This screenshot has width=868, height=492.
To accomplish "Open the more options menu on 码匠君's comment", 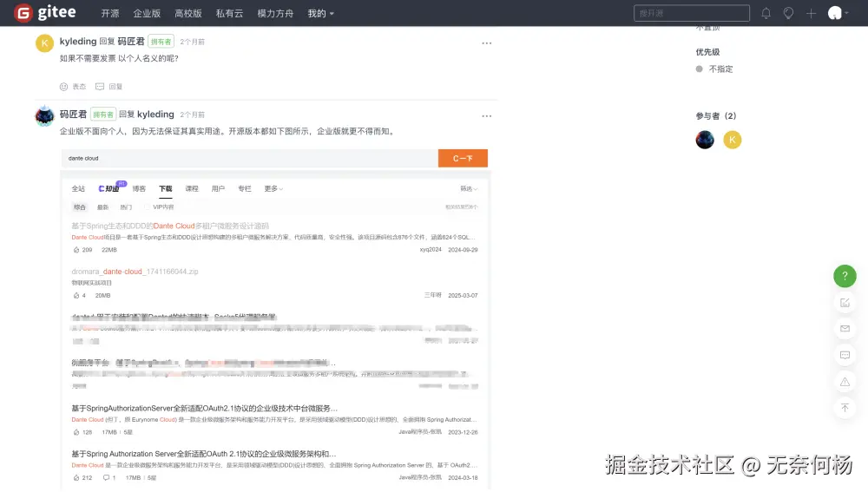I will 487,116.
